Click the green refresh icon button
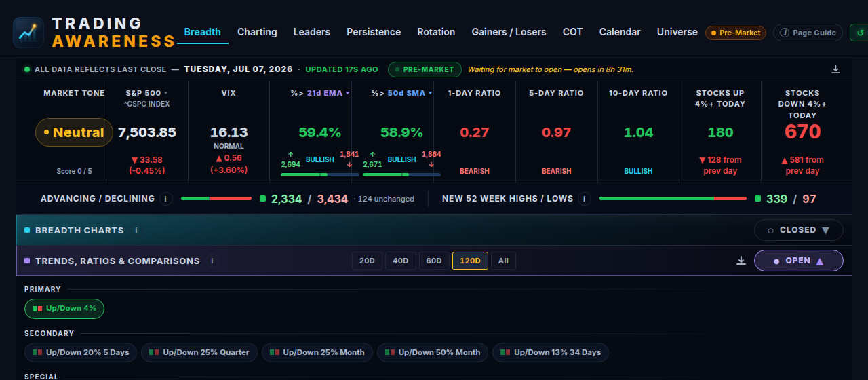This screenshot has height=380, width=868. point(859,33)
